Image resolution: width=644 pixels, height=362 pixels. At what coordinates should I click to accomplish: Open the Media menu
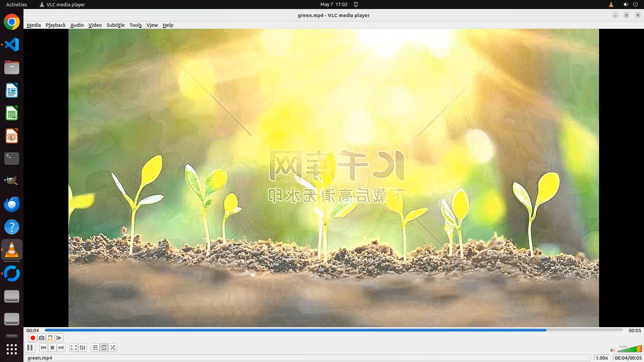34,25
